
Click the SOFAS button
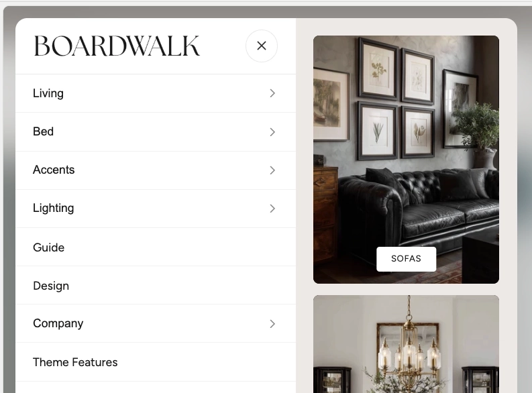click(x=406, y=259)
